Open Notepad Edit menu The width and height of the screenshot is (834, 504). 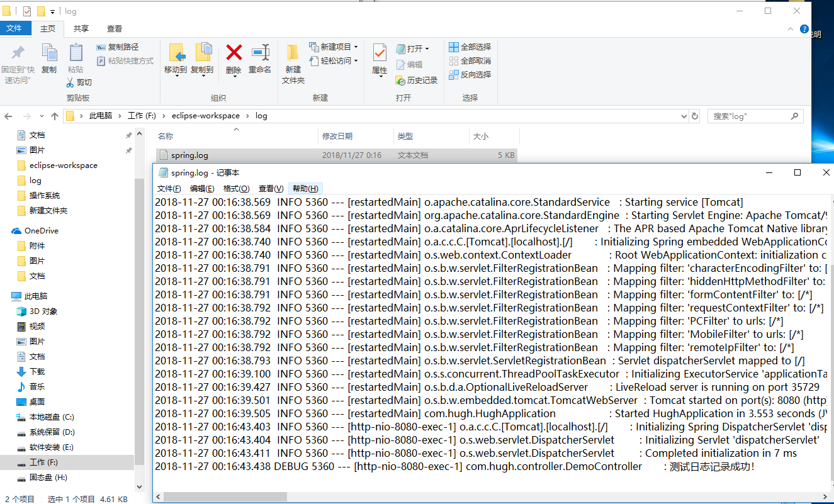(203, 189)
